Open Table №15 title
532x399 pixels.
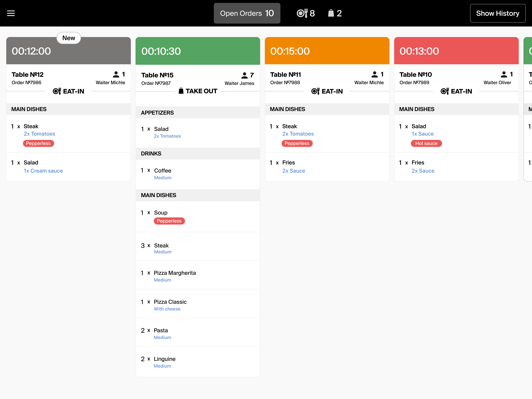pyautogui.click(x=157, y=75)
